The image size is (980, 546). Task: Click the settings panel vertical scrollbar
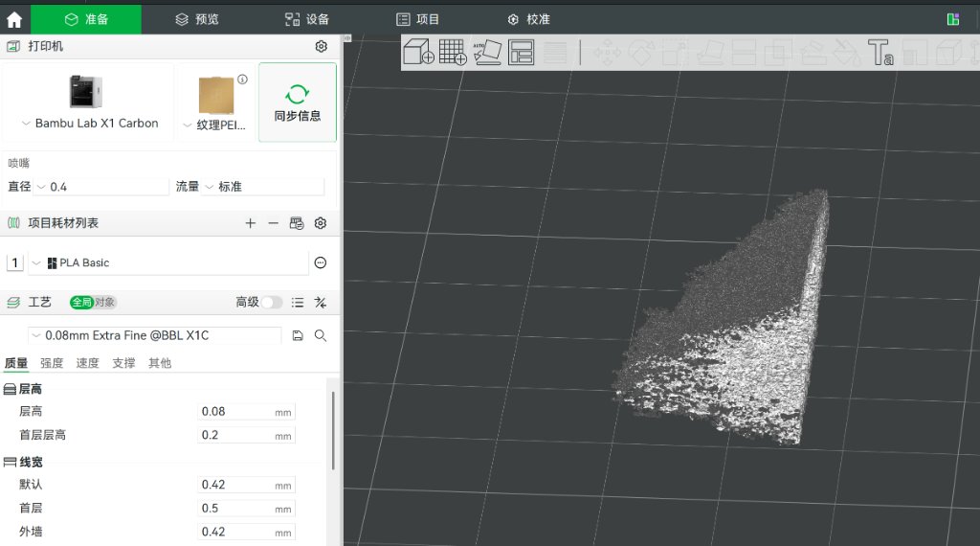333,430
